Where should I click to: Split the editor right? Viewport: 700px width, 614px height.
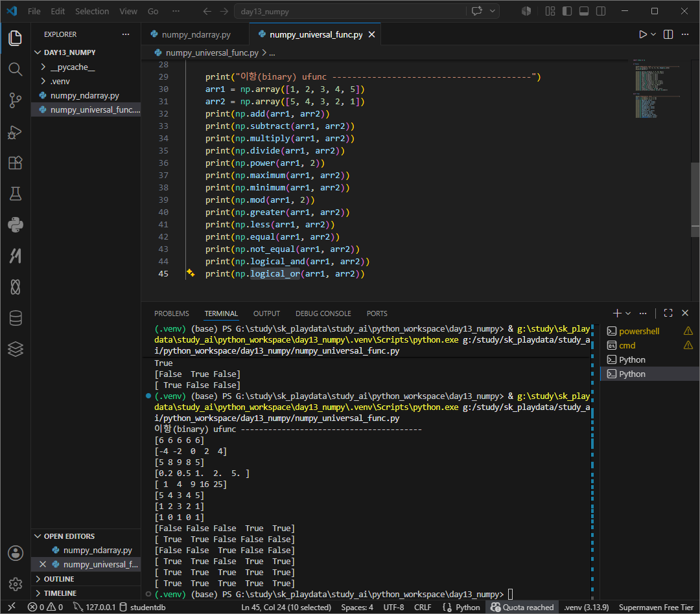[668, 34]
